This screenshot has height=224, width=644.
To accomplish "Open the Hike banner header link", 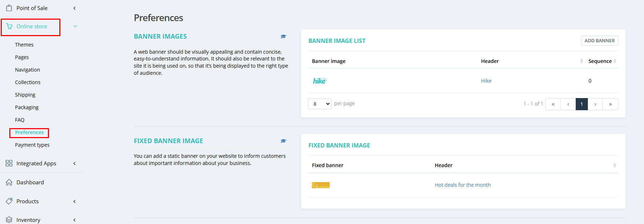I will pos(486,81).
